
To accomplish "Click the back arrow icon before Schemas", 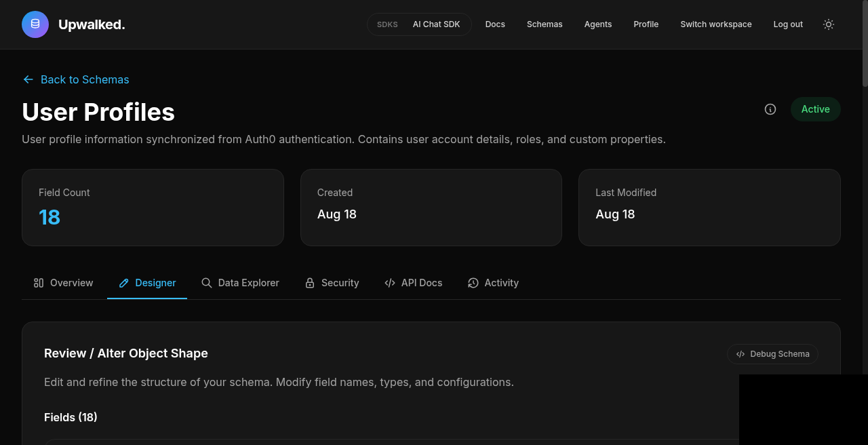I will tap(28, 79).
